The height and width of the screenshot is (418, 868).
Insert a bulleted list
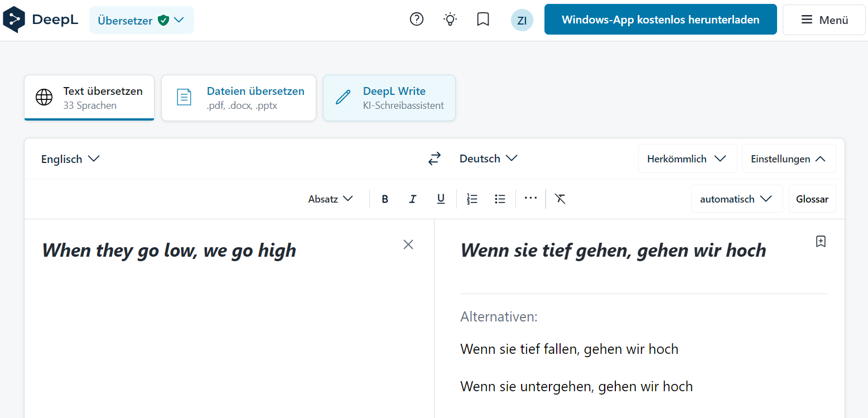pyautogui.click(x=500, y=199)
